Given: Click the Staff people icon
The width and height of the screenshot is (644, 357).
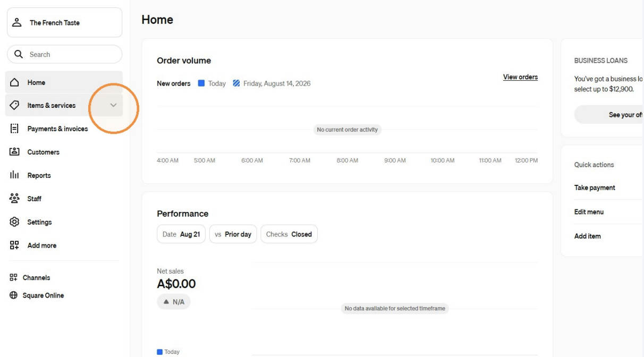Looking at the screenshot, I should 15,199.
